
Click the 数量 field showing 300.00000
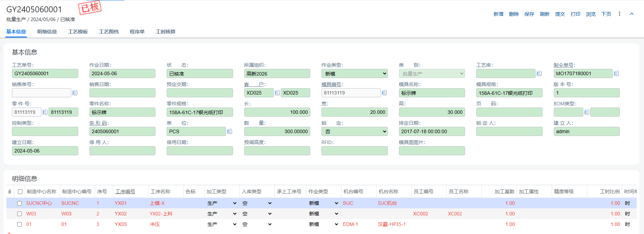pyautogui.click(x=277, y=131)
